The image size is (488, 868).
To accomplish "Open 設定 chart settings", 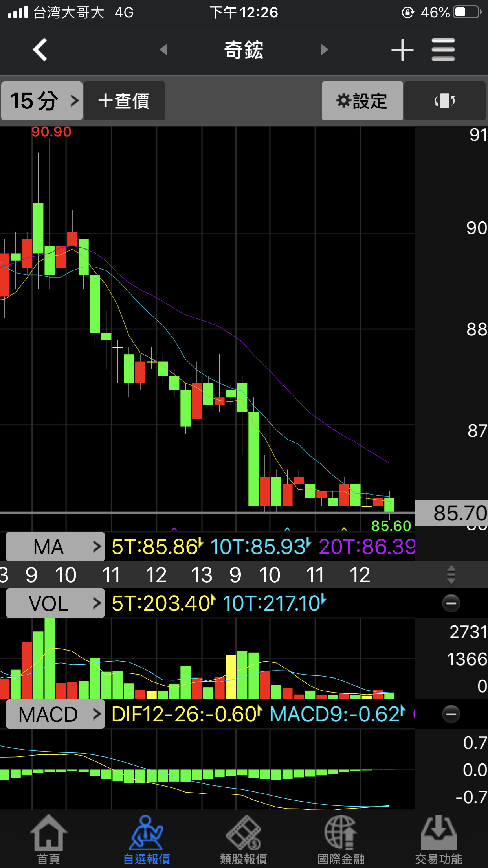I will point(362,101).
